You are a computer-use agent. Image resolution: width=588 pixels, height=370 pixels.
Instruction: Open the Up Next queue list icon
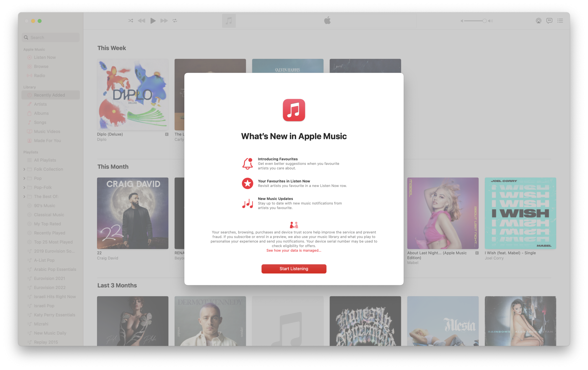(x=560, y=21)
